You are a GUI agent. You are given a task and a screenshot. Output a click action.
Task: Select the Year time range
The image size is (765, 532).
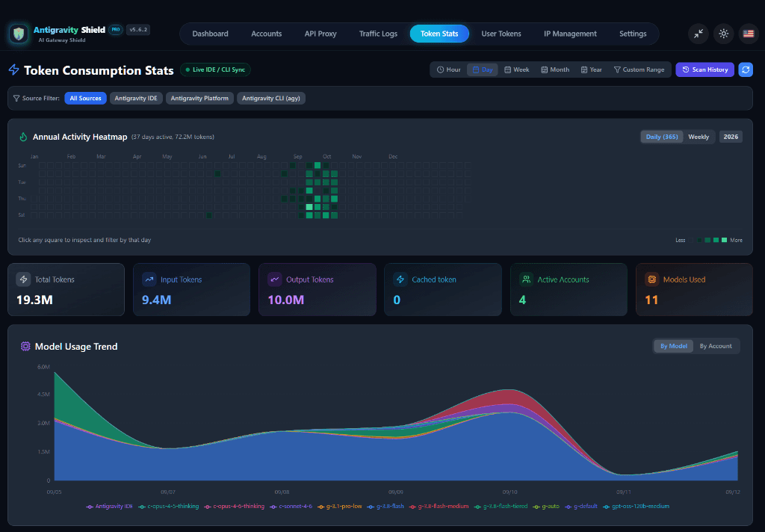(591, 69)
